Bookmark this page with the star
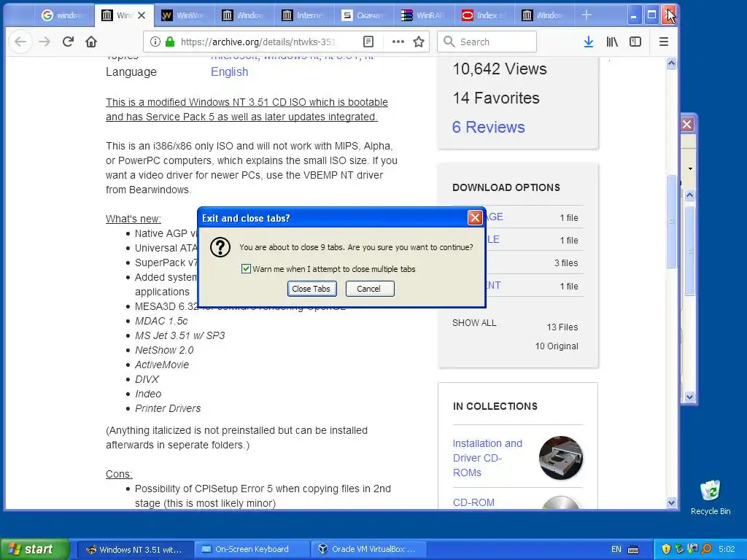Viewport: 747px width, 560px height. [419, 42]
